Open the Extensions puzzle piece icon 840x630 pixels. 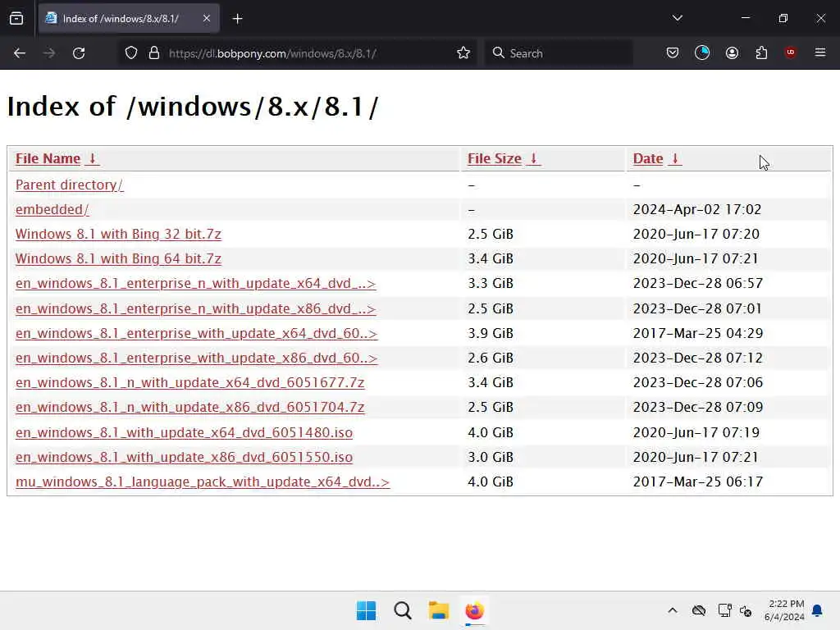[761, 53]
